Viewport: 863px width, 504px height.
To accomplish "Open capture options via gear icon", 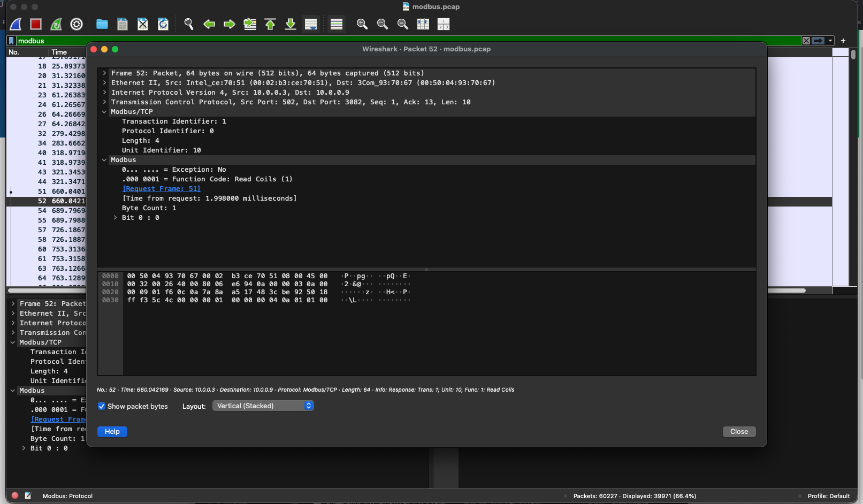I will tap(76, 24).
